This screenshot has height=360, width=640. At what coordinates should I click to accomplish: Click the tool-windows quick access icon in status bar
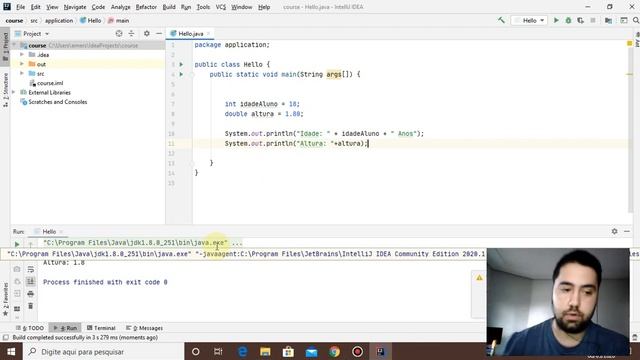[x=6, y=338]
